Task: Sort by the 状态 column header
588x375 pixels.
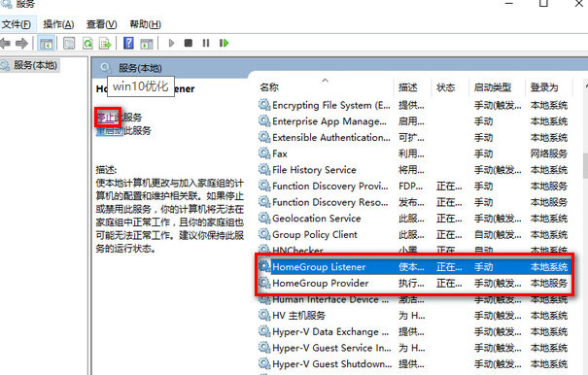Action: (445, 87)
